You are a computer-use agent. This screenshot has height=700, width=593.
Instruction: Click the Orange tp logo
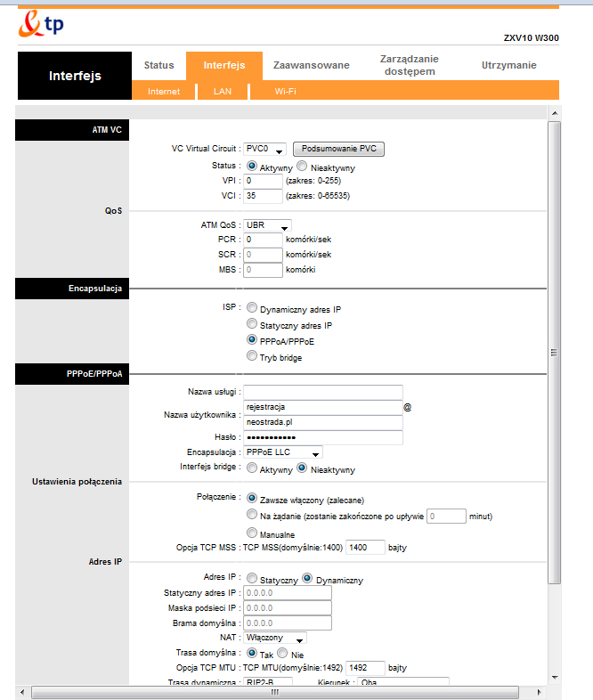pyautogui.click(x=41, y=24)
